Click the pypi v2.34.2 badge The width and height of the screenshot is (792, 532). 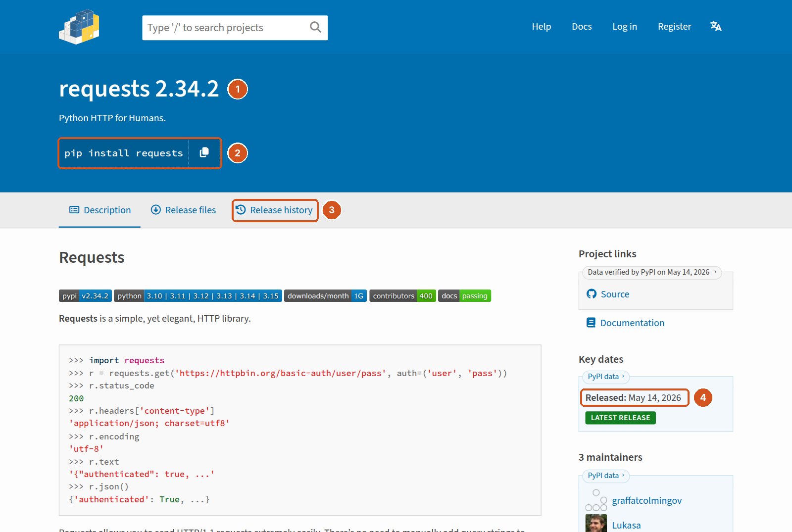(x=85, y=296)
